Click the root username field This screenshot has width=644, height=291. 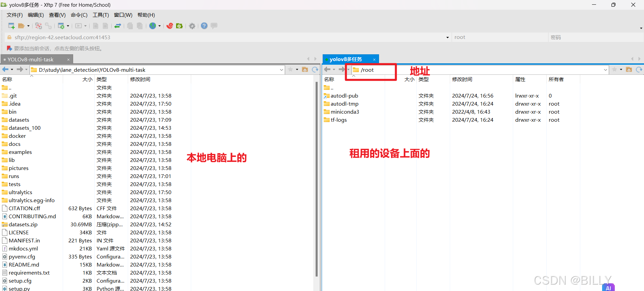tap(500, 37)
